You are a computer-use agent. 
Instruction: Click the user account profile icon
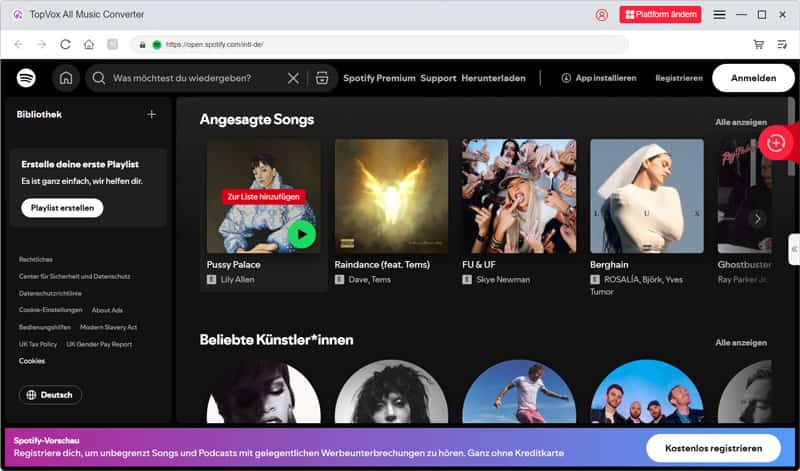pyautogui.click(x=602, y=15)
